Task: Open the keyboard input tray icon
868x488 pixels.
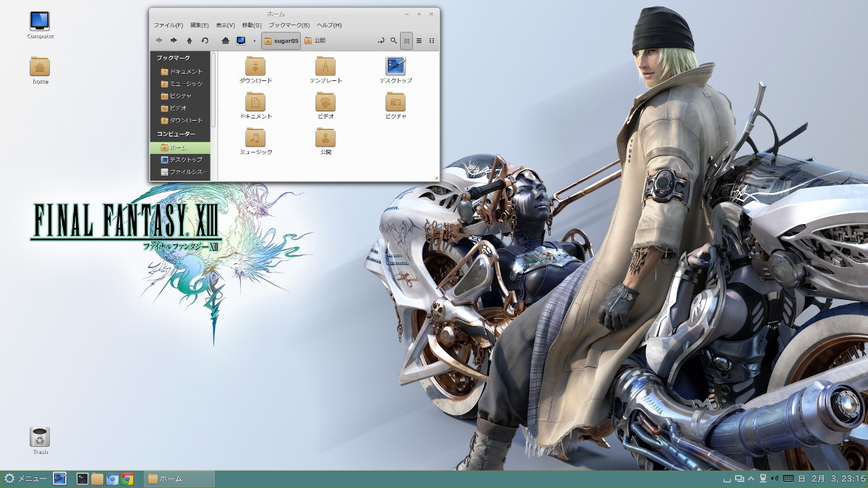Action: (788, 479)
